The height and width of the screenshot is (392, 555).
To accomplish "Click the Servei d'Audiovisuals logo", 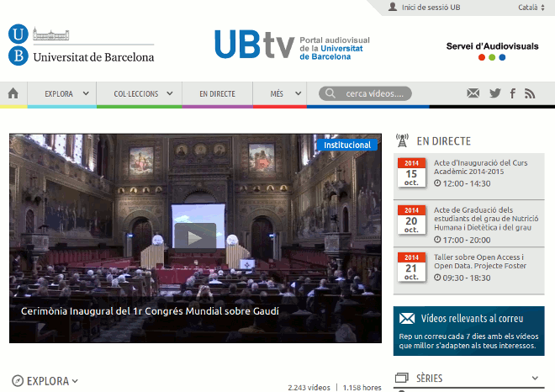I will [x=492, y=51].
